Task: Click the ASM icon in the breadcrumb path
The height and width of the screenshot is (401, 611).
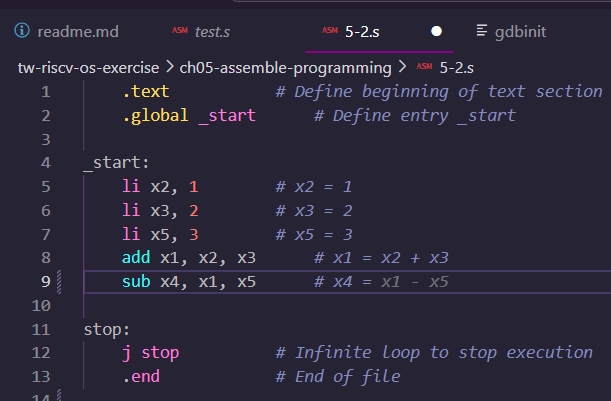Action: [423, 67]
